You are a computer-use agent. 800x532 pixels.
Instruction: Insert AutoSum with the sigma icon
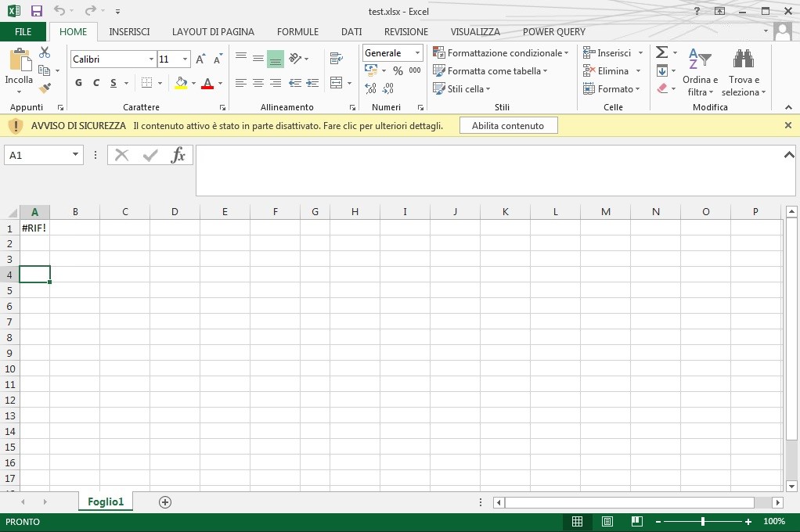click(661, 52)
